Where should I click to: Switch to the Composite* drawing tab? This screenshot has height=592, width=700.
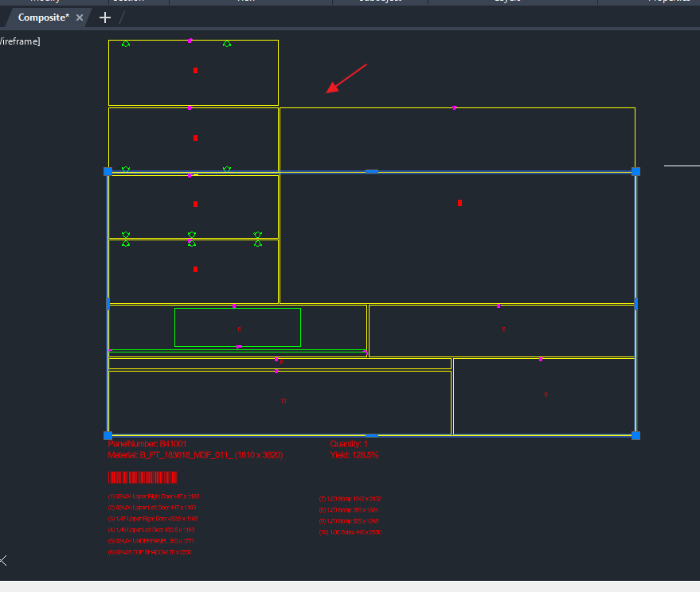pos(44,17)
